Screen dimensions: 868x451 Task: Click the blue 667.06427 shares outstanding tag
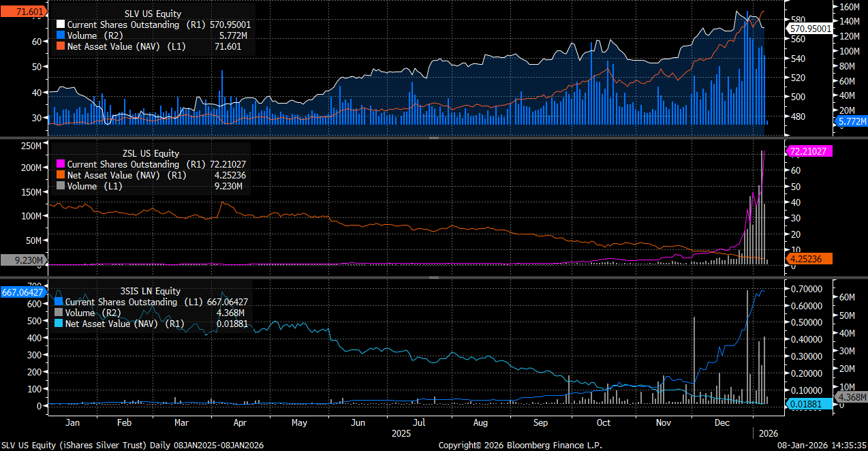click(23, 292)
